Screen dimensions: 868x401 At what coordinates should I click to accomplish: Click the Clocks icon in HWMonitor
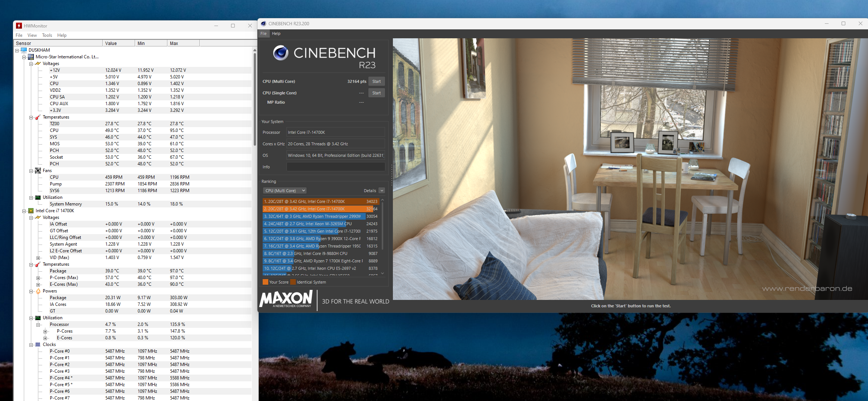click(38, 345)
